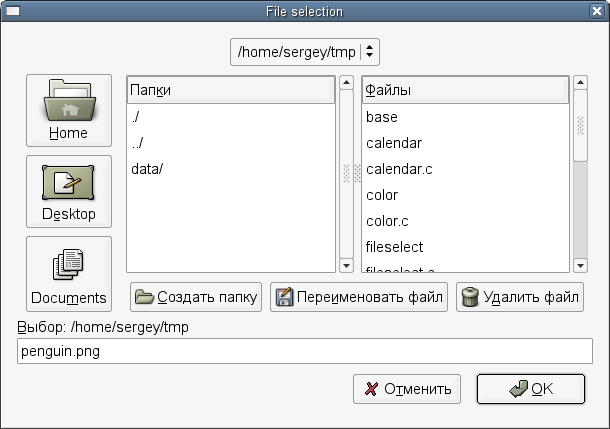
Task: Click the files list scroll down arrow
Action: coord(580,266)
